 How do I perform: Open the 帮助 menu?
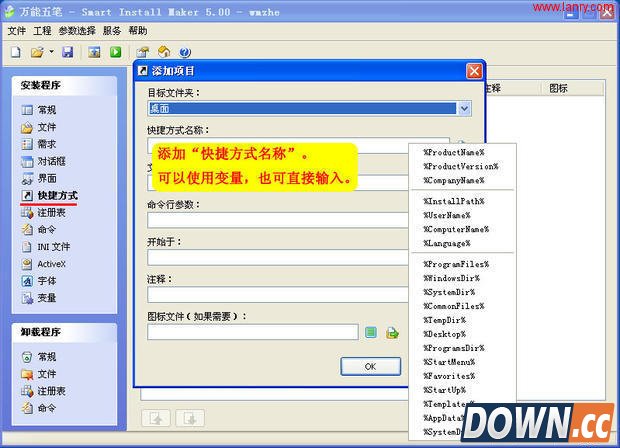[138, 31]
